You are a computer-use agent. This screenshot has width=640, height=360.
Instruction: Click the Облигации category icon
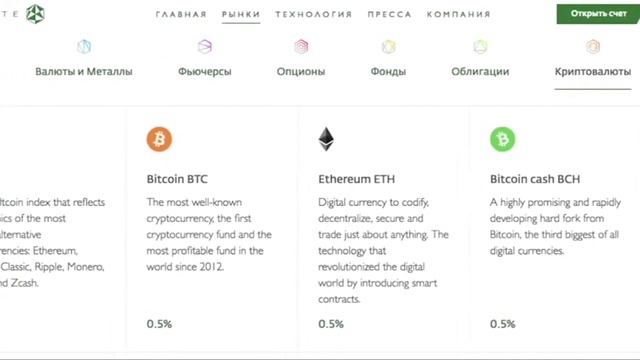click(x=480, y=47)
